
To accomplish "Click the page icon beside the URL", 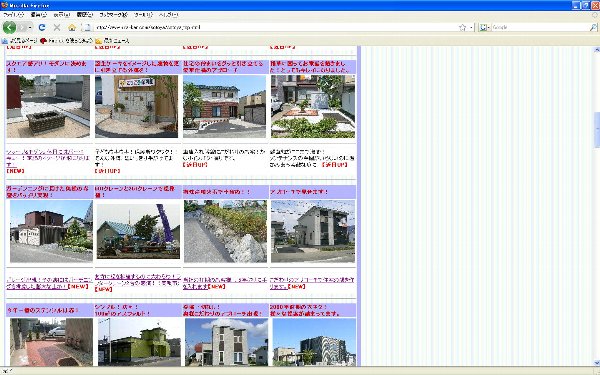I will (x=87, y=27).
